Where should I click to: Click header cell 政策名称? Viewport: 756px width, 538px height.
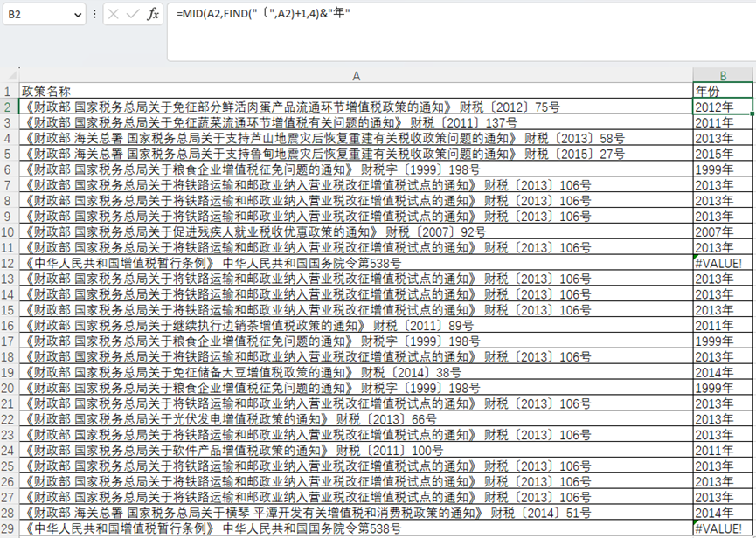tap(356, 91)
